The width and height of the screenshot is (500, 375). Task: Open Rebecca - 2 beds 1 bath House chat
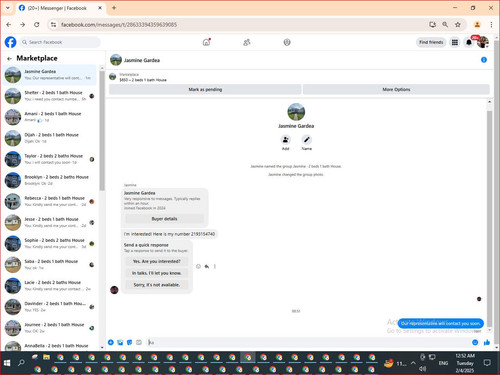point(50,201)
